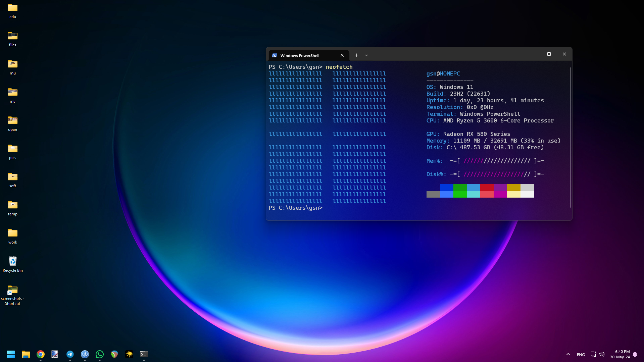Open the Windows Start menu
The height and width of the screenshot is (362, 644).
[x=11, y=354]
